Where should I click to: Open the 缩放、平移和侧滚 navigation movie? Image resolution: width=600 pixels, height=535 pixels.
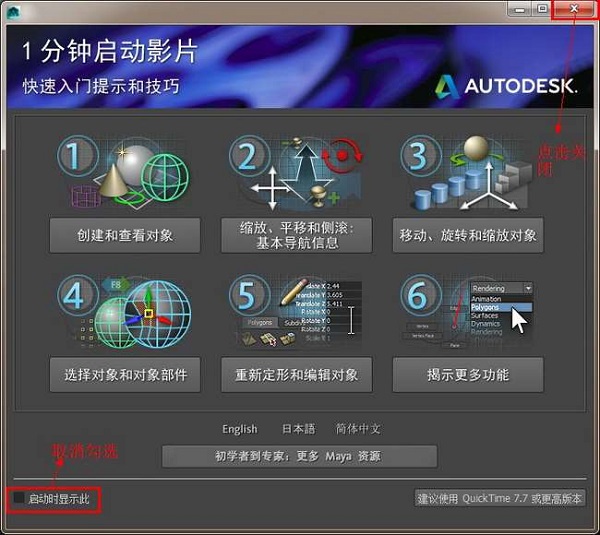297,235
